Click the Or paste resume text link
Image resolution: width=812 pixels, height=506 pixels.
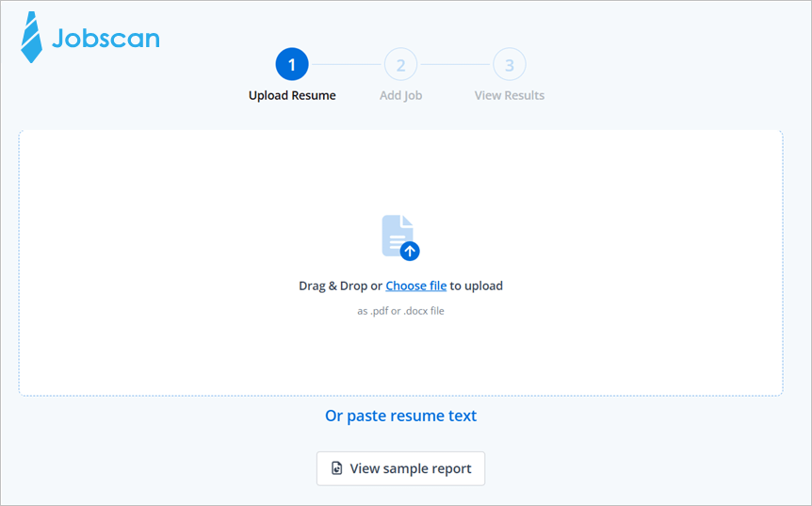(401, 416)
